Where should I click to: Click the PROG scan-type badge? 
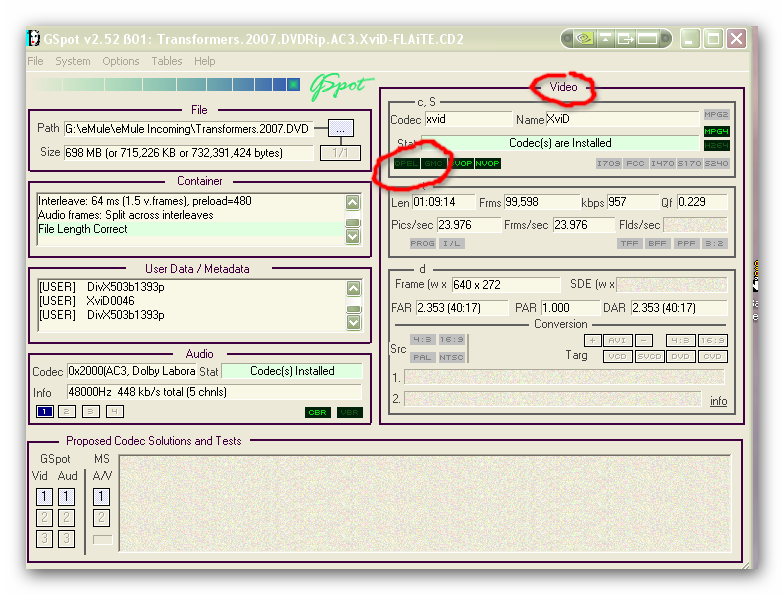click(x=422, y=244)
